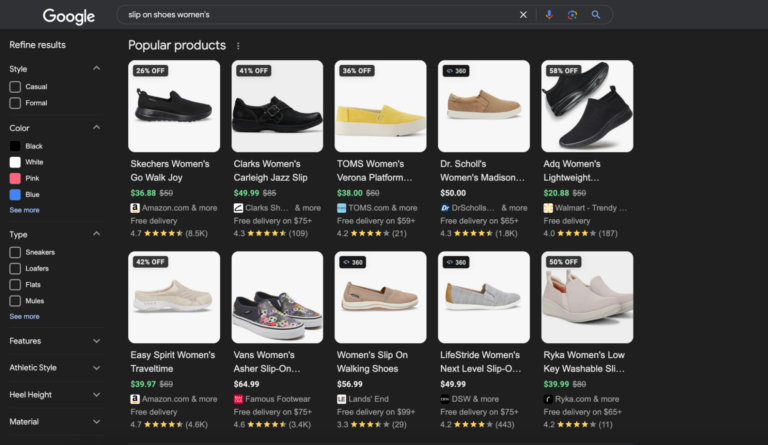Click the 26% OFF badge on Skechers shoe
This screenshot has width=768, height=445.
150,71
